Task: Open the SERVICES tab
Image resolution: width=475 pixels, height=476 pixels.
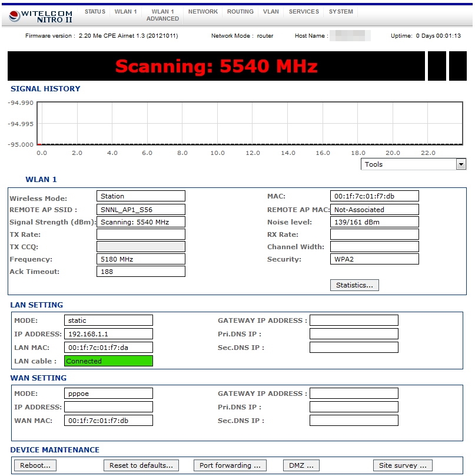Action: click(x=304, y=12)
